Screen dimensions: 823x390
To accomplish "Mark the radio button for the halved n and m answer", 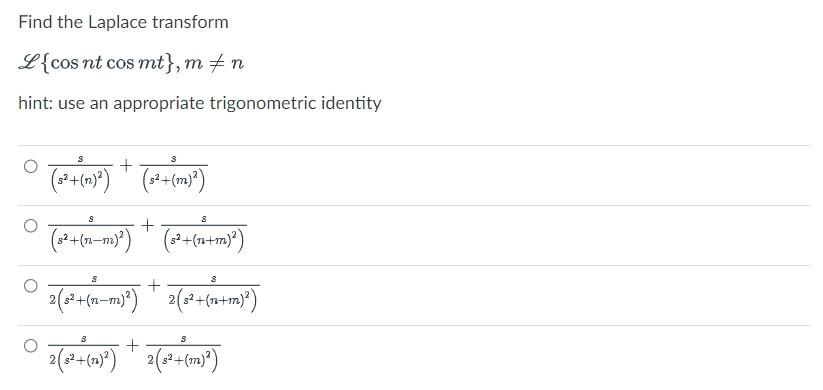I will coord(30,345).
